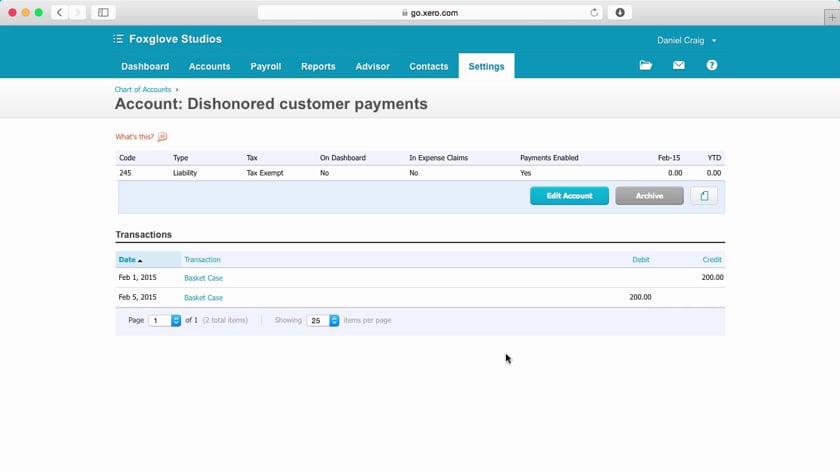Open the Advisor menu
Screen dimensions: 840x473
tap(372, 66)
